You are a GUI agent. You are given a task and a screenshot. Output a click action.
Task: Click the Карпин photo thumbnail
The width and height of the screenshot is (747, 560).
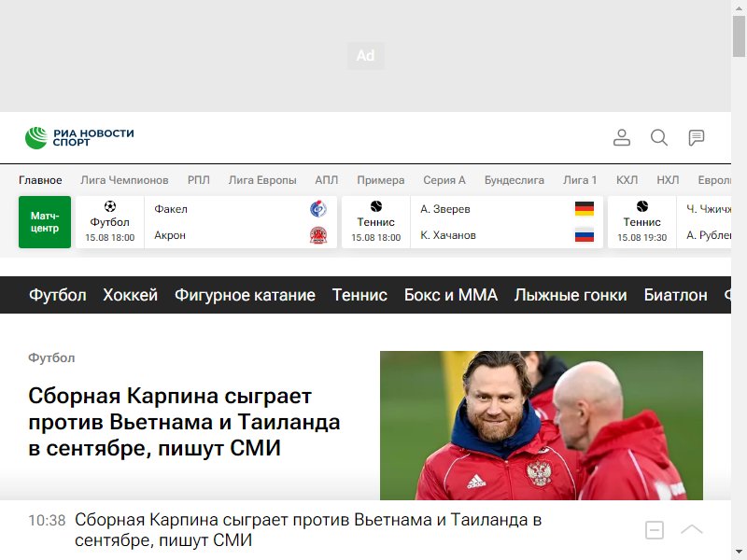point(542,426)
